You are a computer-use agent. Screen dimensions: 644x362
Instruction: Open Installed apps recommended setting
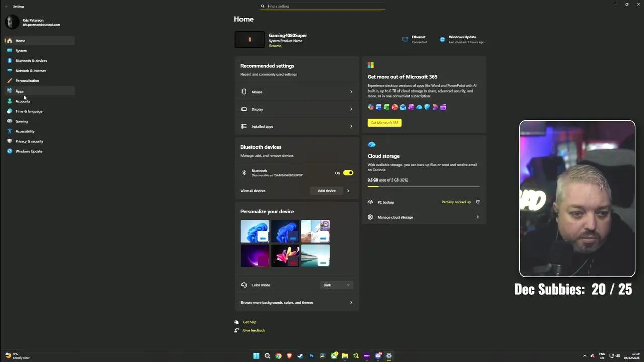tap(297, 126)
